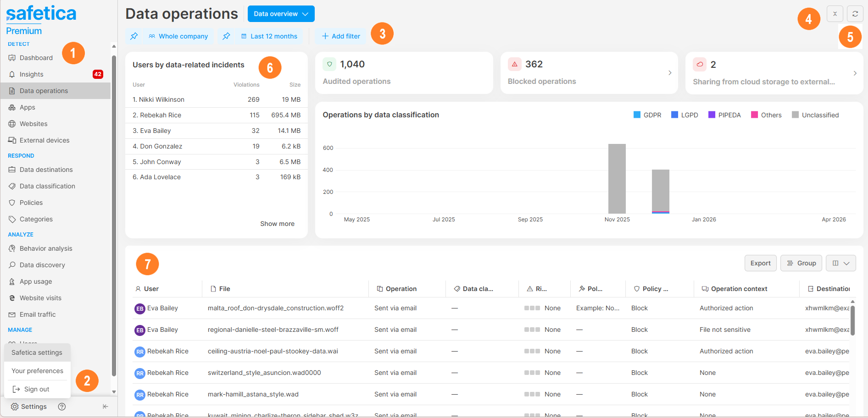868x418 pixels.
Task: Collapse the sidebar using the arrow icon
Action: [106, 407]
